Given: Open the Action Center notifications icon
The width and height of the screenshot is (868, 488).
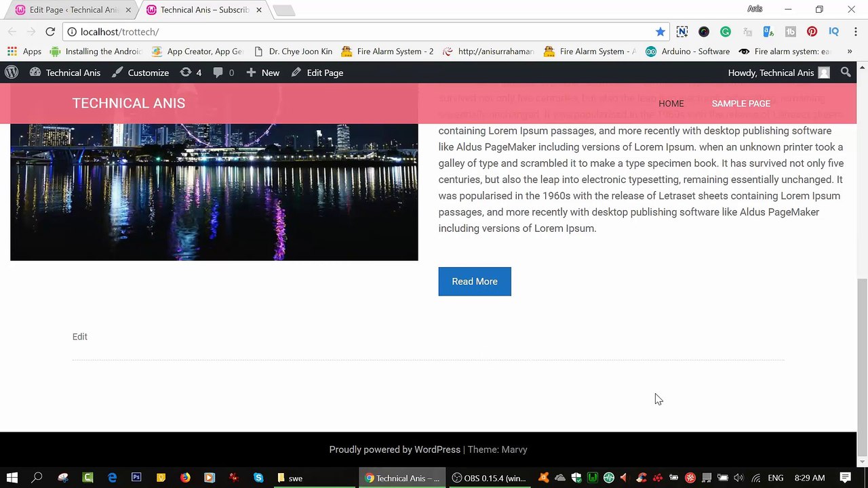Looking at the screenshot, I should tap(846, 478).
